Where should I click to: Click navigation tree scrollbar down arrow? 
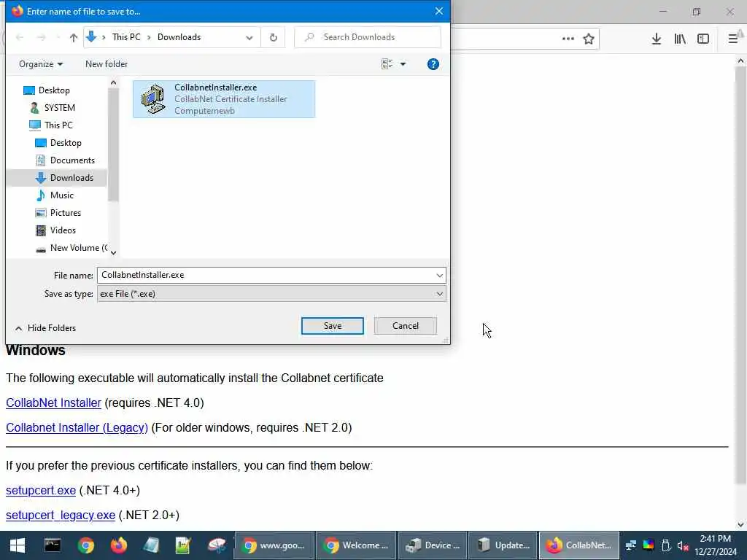[x=113, y=253]
